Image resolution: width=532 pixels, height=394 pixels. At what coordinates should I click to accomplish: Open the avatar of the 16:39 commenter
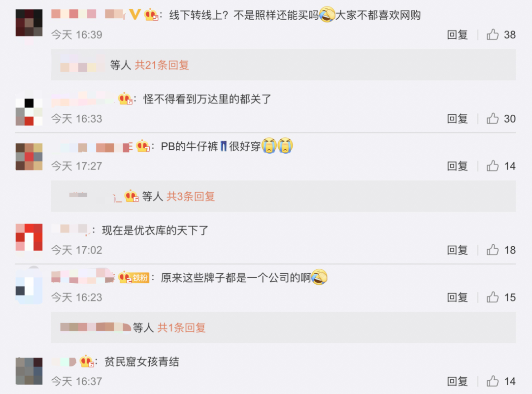(29, 23)
